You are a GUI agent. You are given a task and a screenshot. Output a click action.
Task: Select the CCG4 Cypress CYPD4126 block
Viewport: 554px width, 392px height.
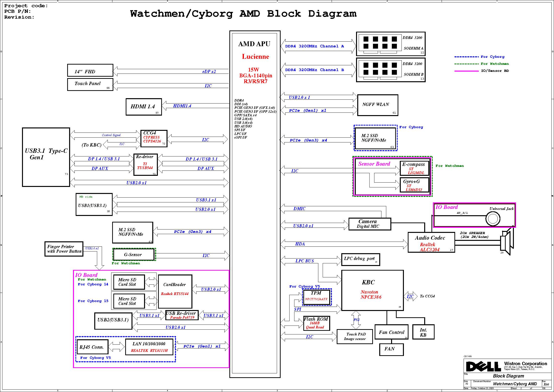[154, 139]
